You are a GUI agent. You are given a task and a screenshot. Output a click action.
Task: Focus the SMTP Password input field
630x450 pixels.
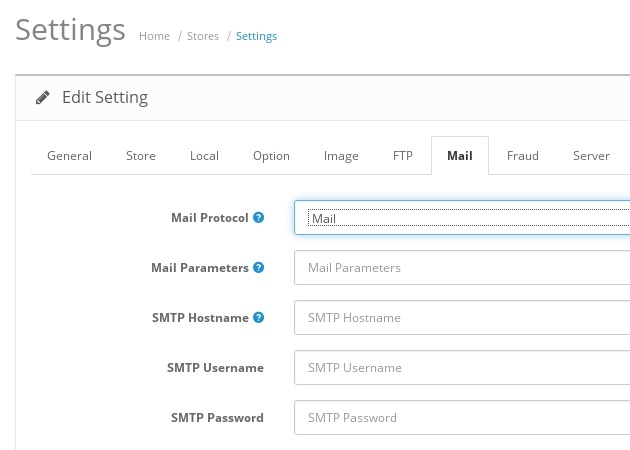click(462, 417)
